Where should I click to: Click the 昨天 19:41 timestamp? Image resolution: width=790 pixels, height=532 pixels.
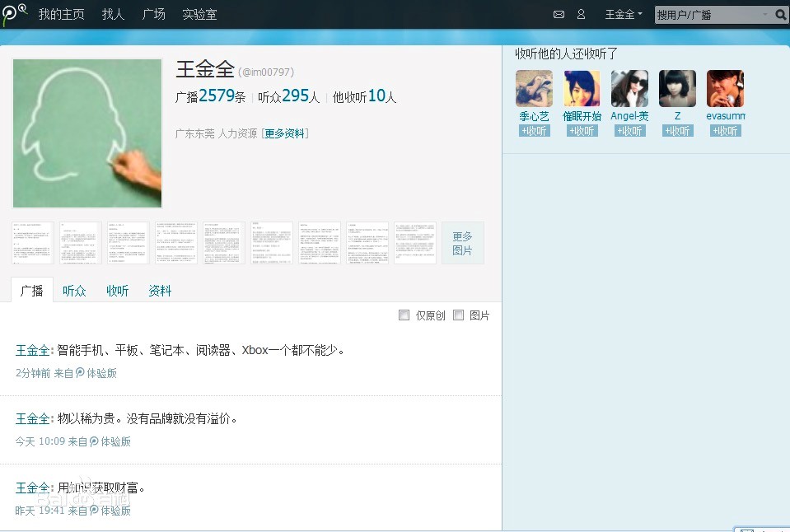pos(40,511)
